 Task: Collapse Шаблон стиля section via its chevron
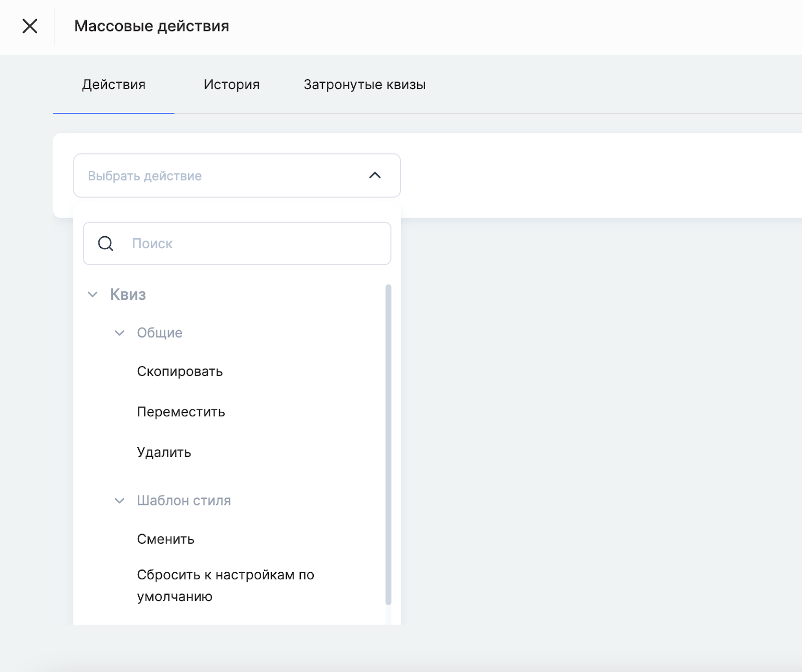tap(119, 500)
